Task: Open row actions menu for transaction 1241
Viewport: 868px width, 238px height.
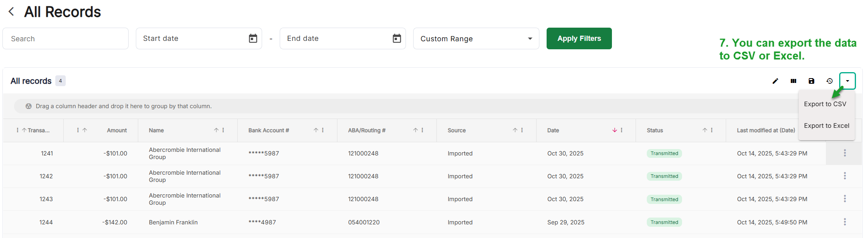Action: coord(845,153)
